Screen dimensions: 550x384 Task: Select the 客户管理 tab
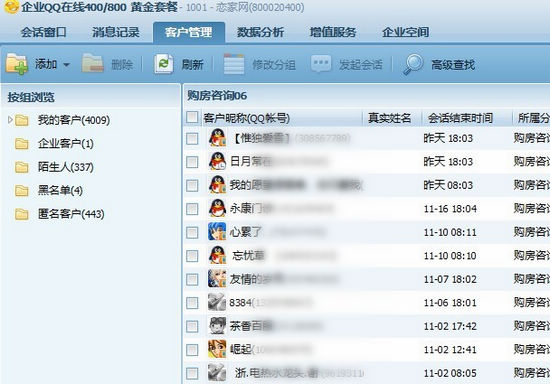[x=189, y=32]
